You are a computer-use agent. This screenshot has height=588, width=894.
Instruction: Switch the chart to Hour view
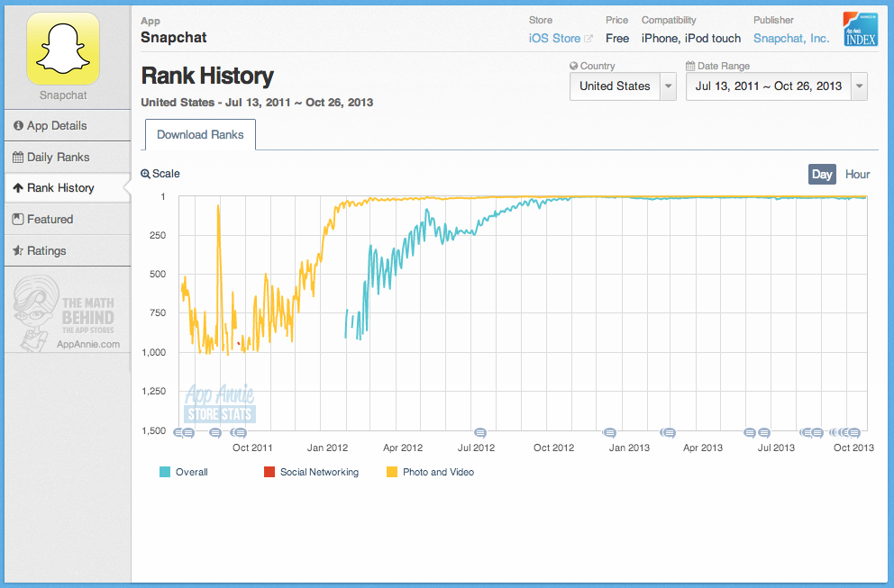click(x=857, y=174)
